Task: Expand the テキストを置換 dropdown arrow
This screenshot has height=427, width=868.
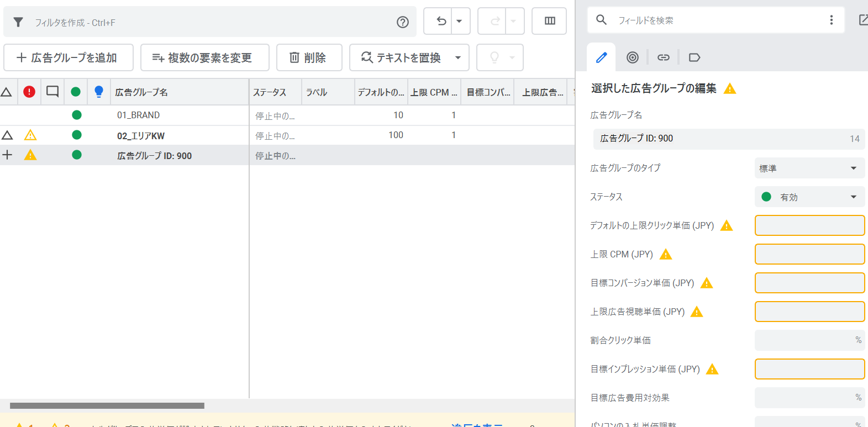Action: (x=458, y=57)
